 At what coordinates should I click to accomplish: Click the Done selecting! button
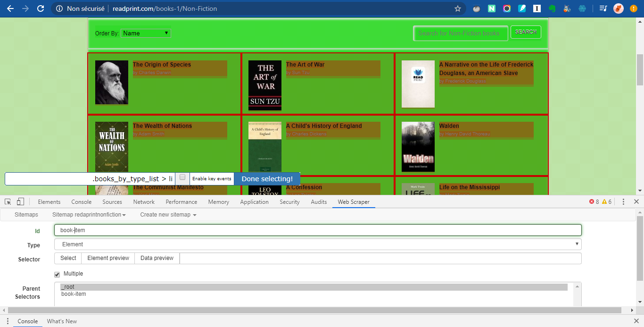tap(267, 179)
